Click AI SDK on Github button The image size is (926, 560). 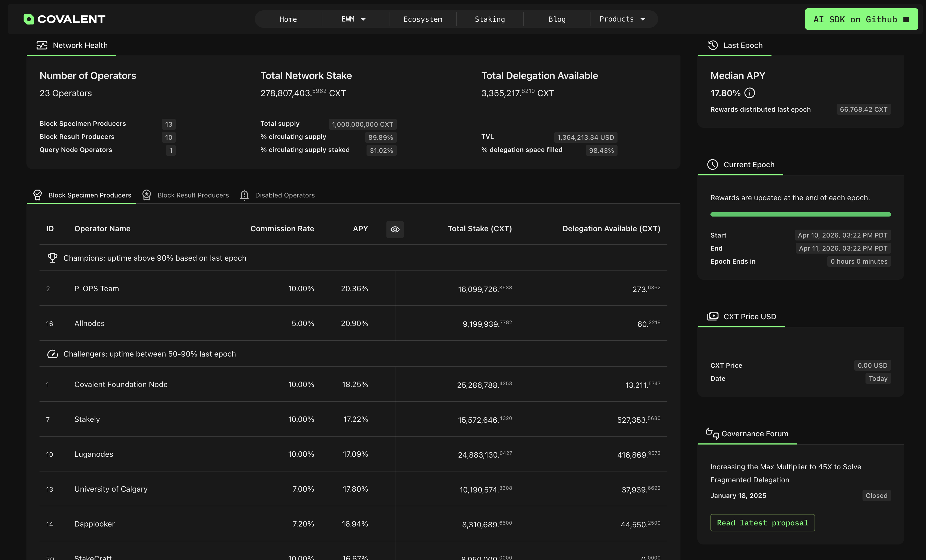tap(861, 19)
